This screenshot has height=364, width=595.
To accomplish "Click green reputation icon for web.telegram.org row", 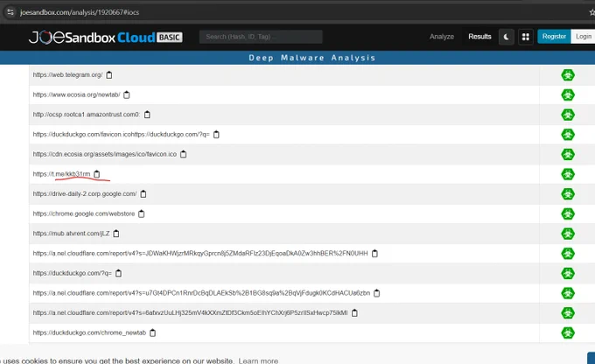I will click(x=568, y=75).
